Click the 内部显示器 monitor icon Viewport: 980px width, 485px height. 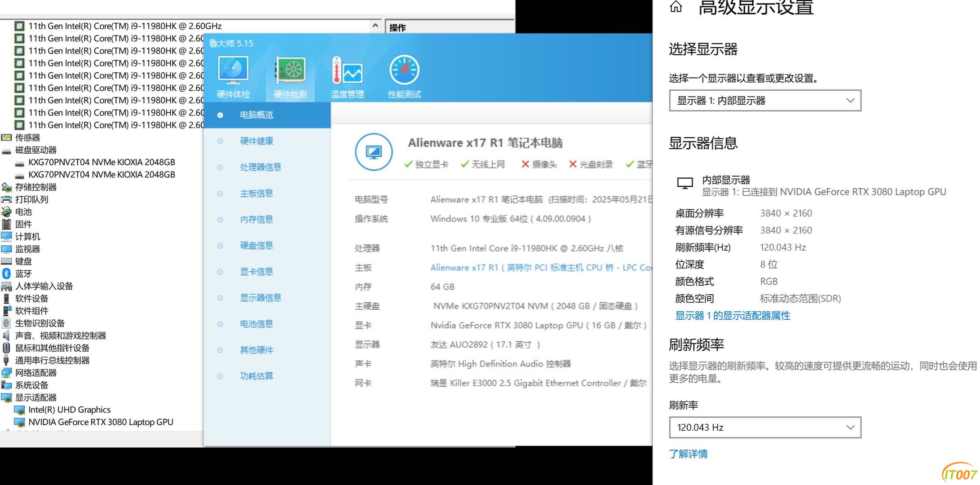[x=685, y=183]
